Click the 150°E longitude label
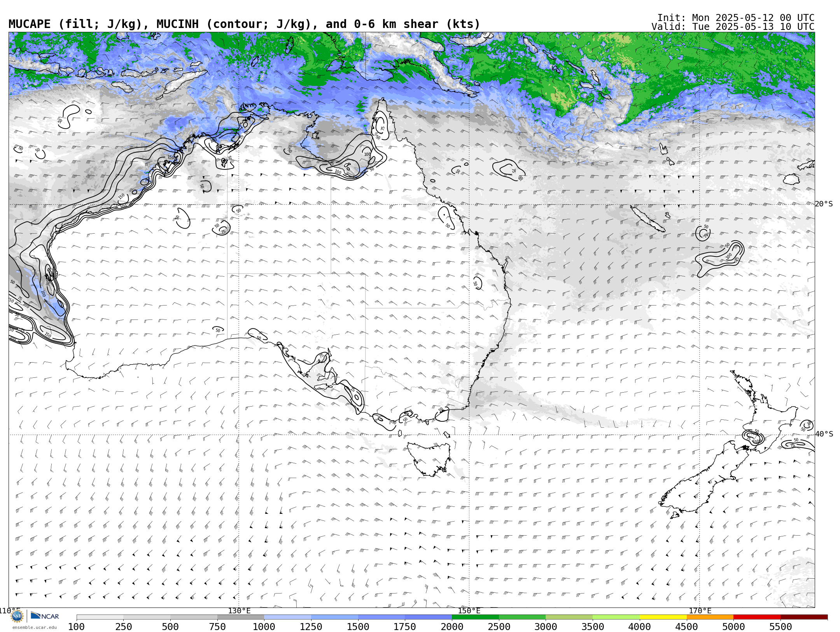 (469, 611)
